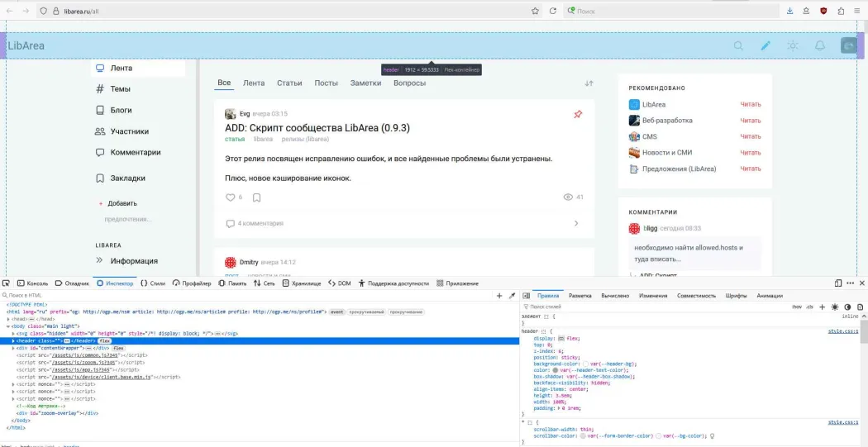
Task: Toggle the :hov pseudo-class panel
Action: click(796, 307)
